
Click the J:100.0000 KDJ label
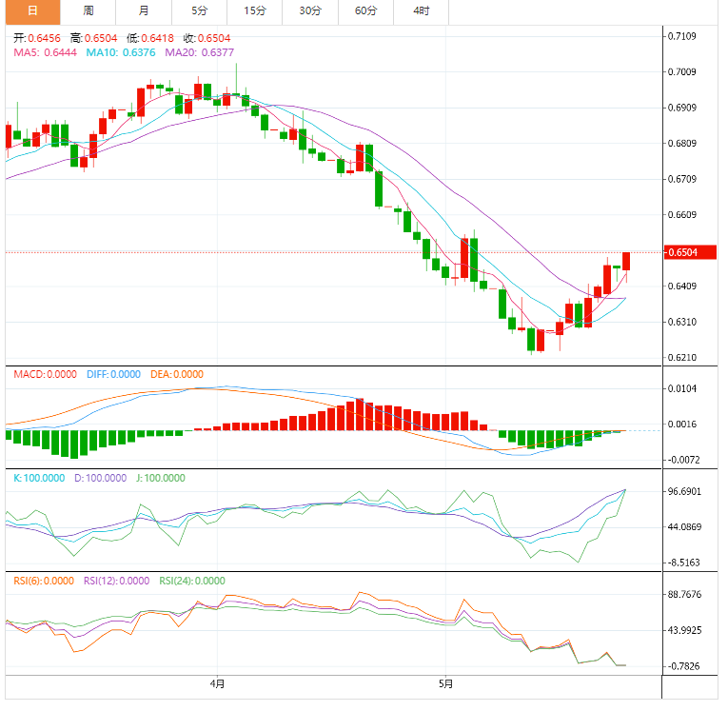pyautogui.click(x=161, y=478)
